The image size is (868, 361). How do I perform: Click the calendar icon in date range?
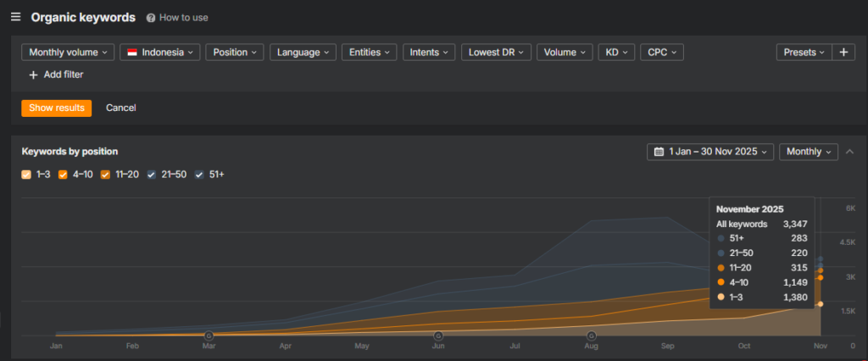point(659,152)
